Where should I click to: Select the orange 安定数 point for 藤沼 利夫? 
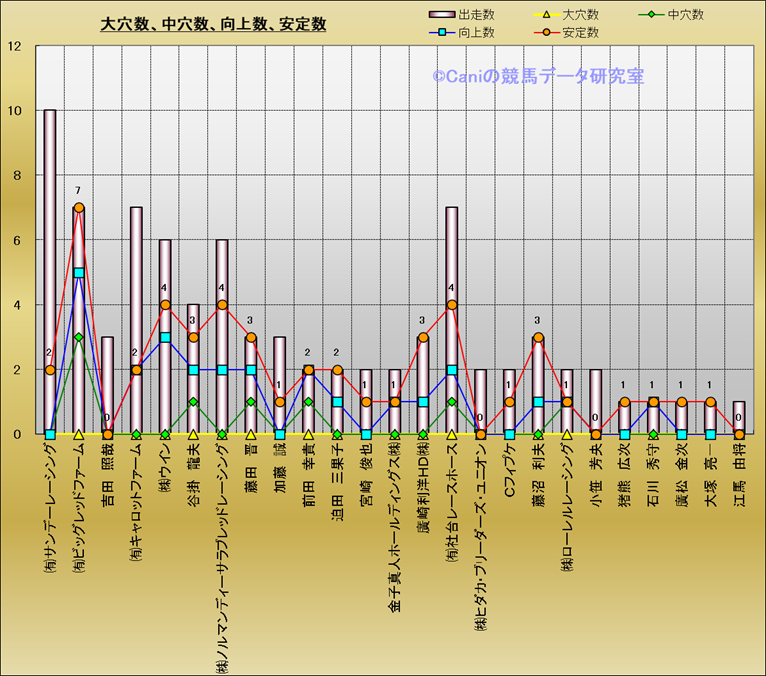point(538,338)
